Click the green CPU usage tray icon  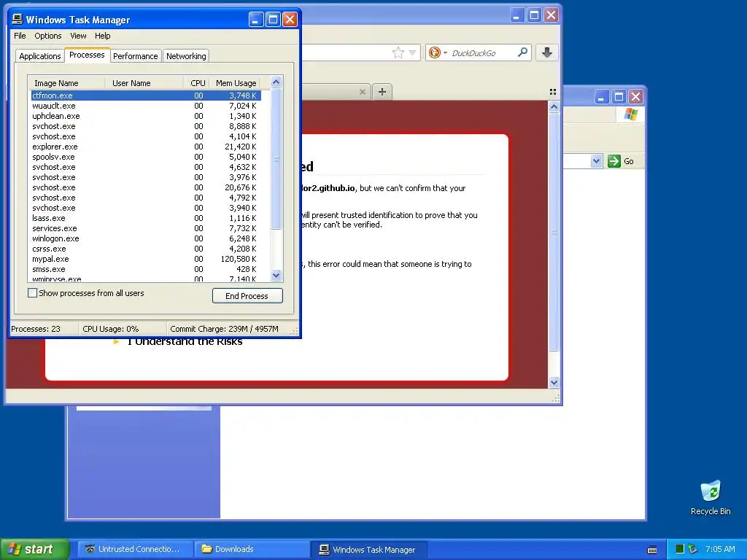[680, 549]
